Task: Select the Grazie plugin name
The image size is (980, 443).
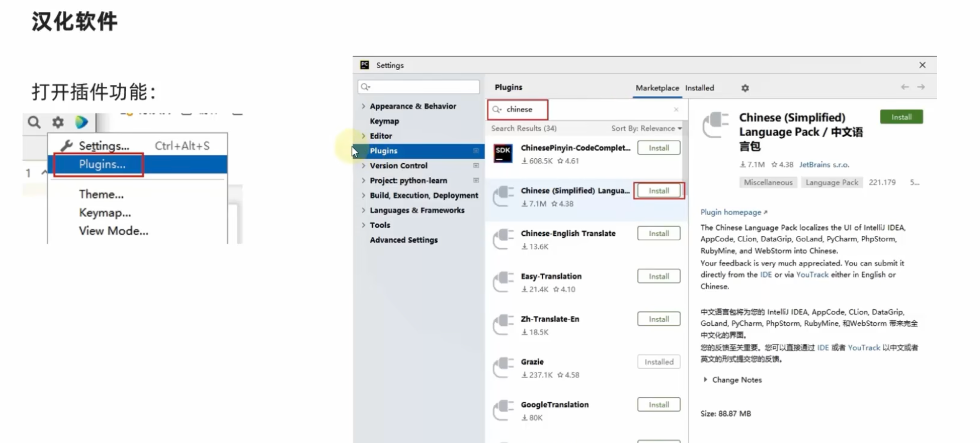Action: (x=532, y=362)
